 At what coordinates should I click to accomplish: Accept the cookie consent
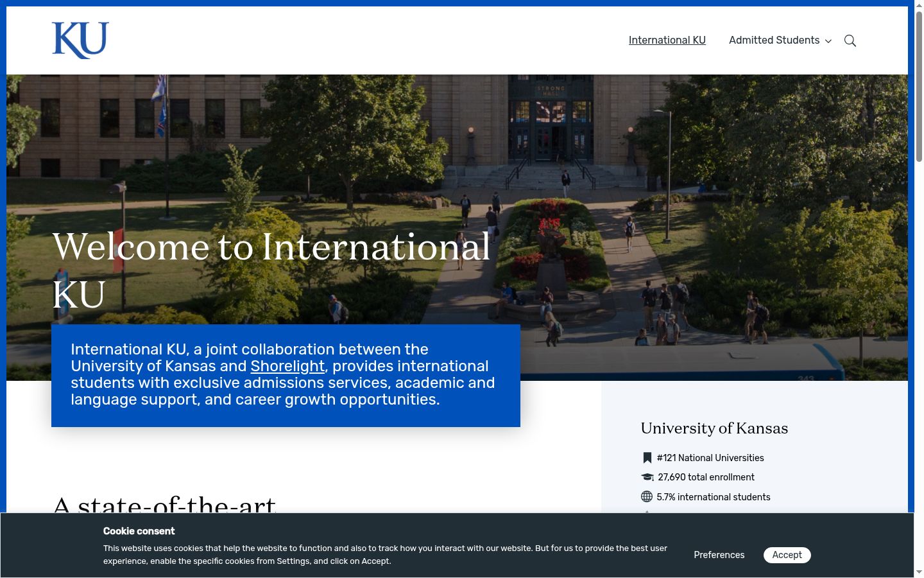click(x=787, y=555)
